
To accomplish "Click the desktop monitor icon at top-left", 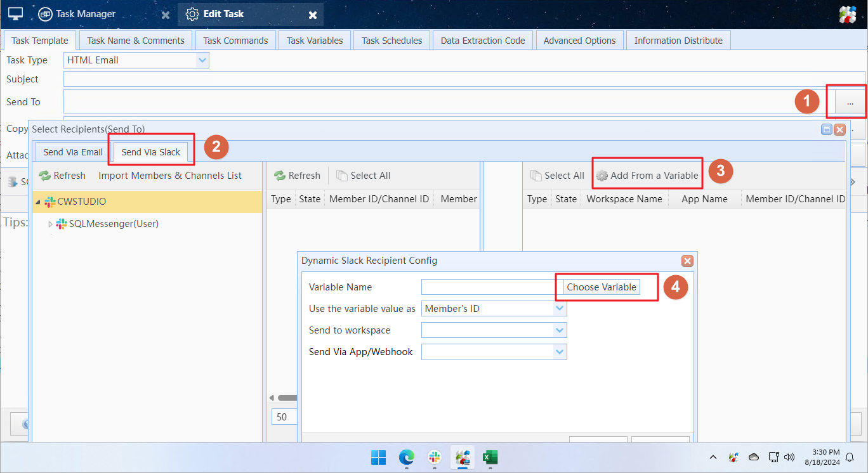I will click(x=15, y=14).
